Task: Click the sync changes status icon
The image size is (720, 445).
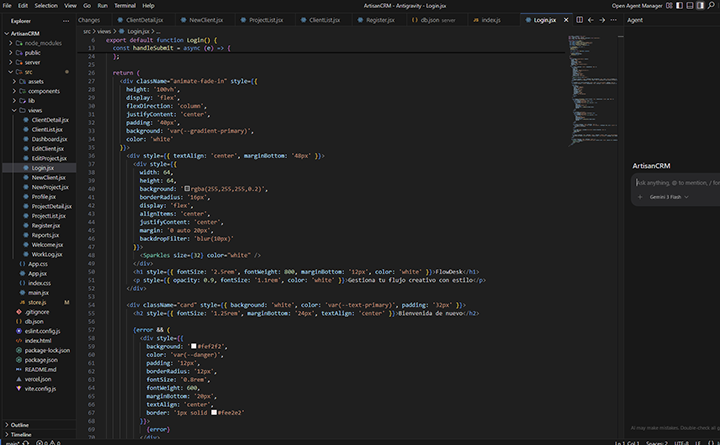Action: click(26, 443)
